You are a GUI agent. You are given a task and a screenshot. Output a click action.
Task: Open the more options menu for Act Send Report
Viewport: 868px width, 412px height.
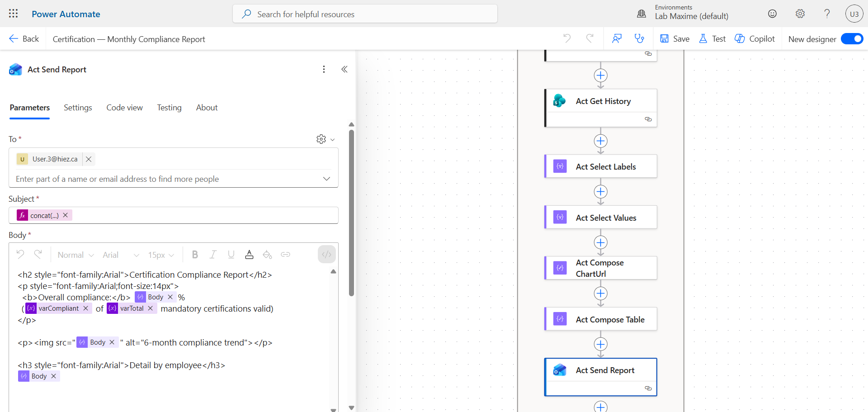coord(324,69)
